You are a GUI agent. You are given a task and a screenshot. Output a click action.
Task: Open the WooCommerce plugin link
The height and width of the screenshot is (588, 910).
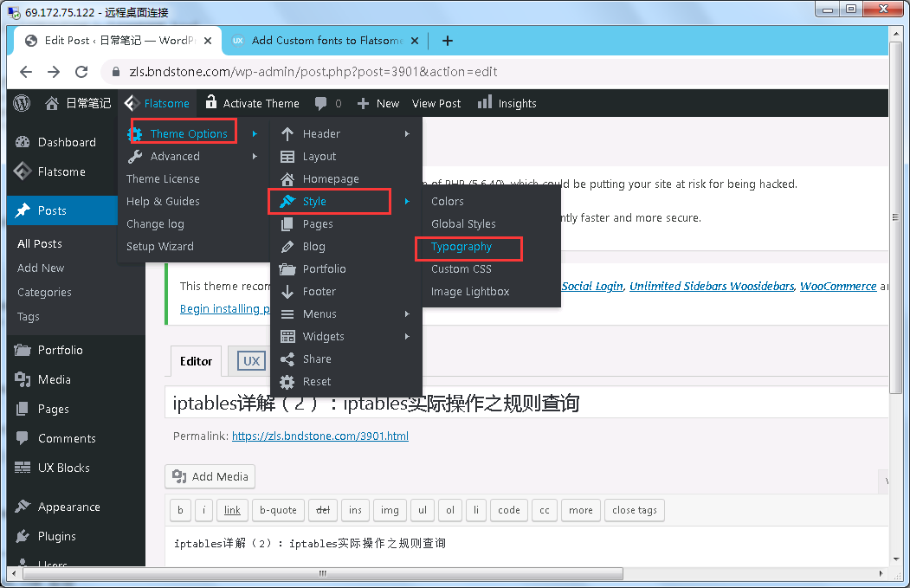[838, 286]
